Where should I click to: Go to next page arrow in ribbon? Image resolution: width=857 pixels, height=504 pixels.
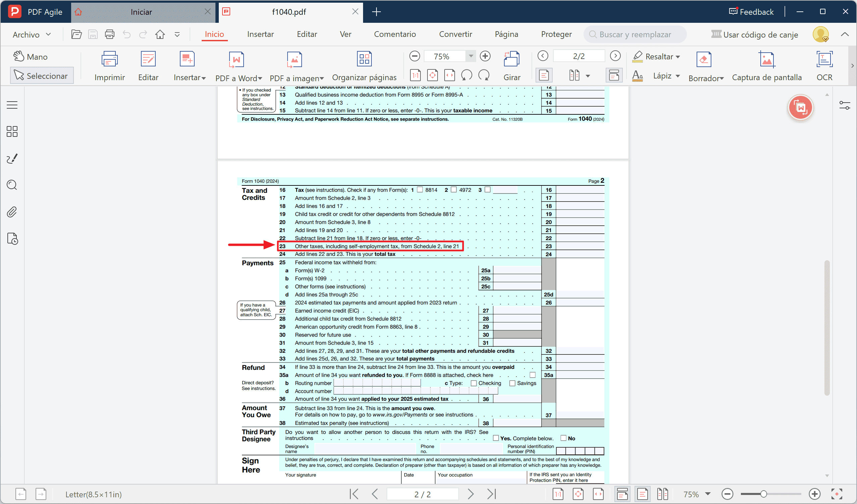click(x=615, y=56)
